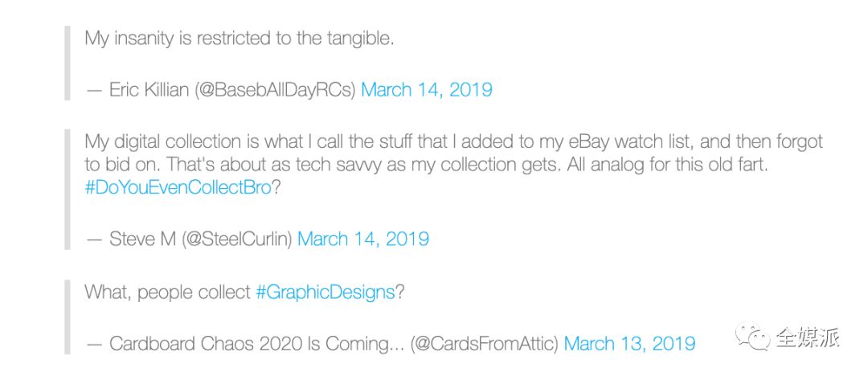Click the gray quote bar beside the Cardboard Chaos tweet

point(68,317)
